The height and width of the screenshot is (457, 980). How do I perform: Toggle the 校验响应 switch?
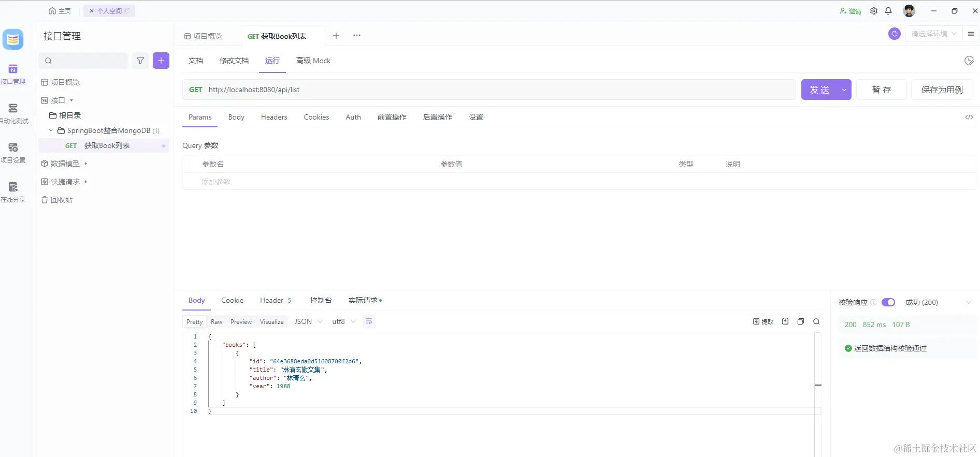coord(888,302)
